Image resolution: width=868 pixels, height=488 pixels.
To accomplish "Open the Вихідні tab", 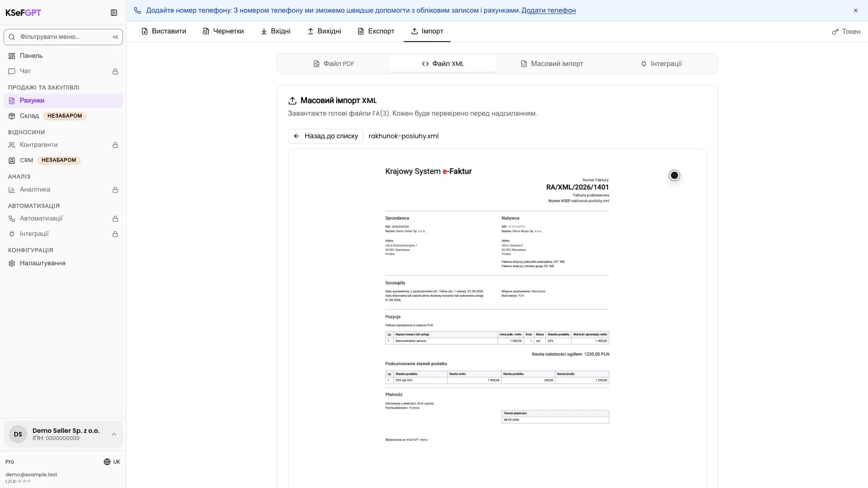I will pos(324,31).
